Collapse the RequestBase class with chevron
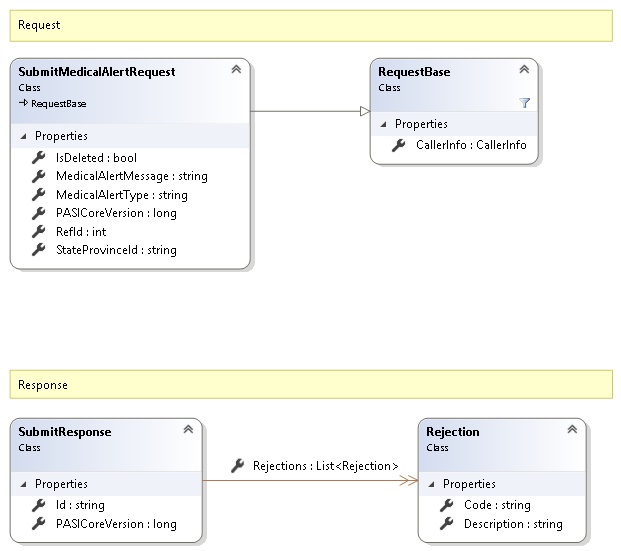Viewport: 621px width, 551px height. coord(523,70)
